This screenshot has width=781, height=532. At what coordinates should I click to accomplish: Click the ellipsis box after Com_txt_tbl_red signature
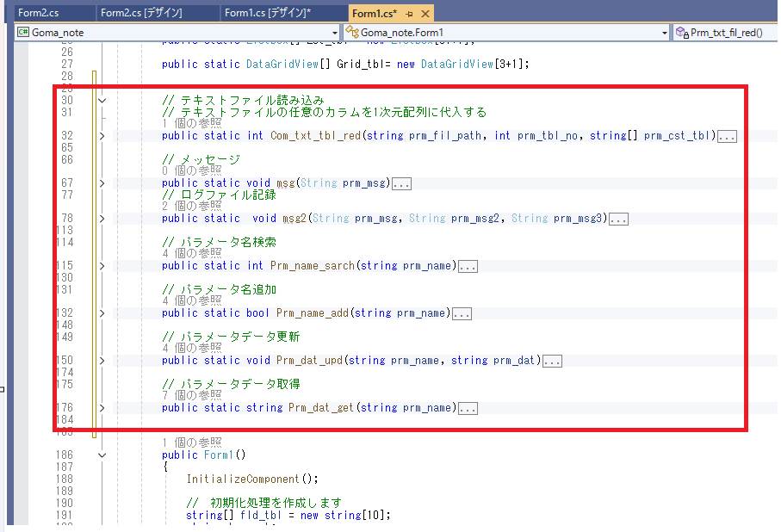[x=727, y=136]
